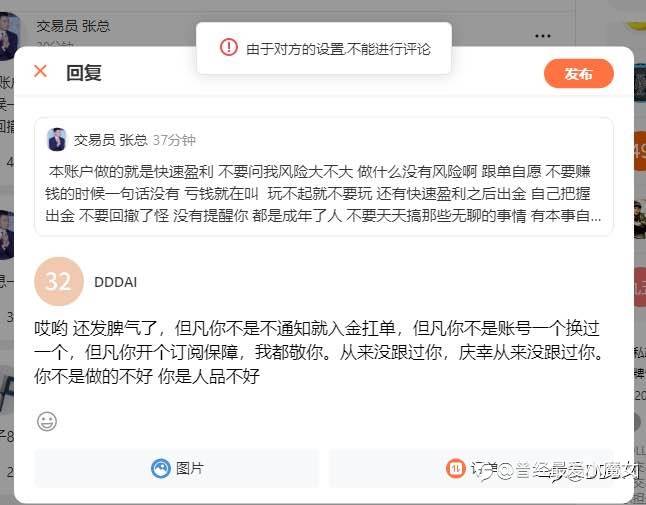This screenshot has height=505, width=646.
Task: Open the emoji picker smiley icon
Action: coord(47,421)
